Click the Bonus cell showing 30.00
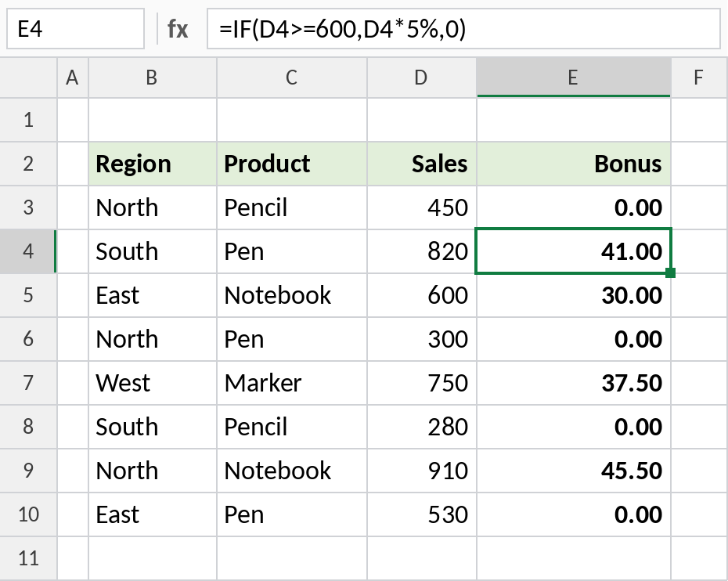This screenshot has width=728, height=581. (574, 295)
